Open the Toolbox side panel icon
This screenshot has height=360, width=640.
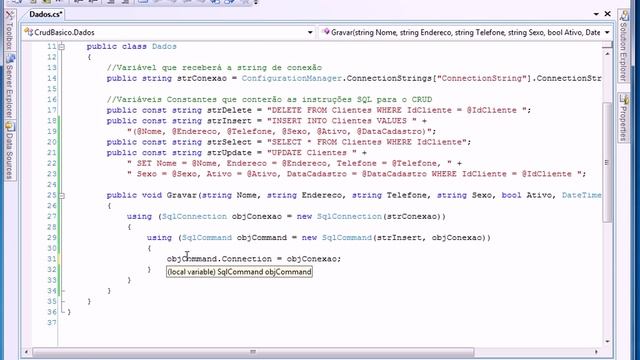point(10,16)
